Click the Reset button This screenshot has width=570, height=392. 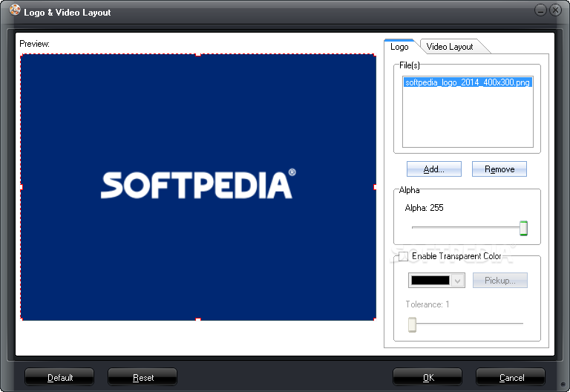[142, 377]
